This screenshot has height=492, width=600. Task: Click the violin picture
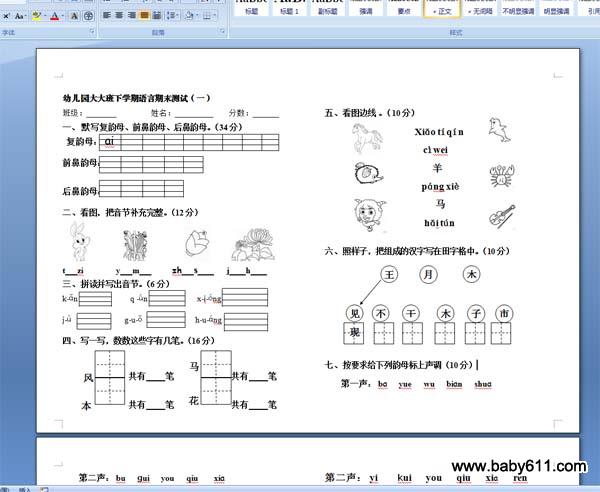pyautogui.click(x=502, y=216)
